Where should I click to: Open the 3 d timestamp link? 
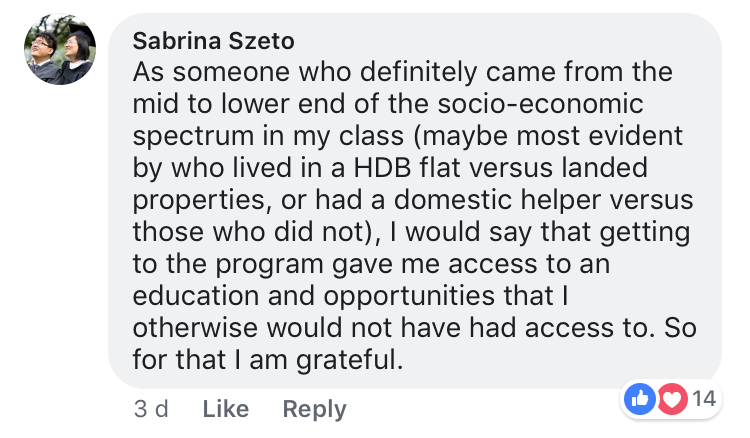point(151,409)
